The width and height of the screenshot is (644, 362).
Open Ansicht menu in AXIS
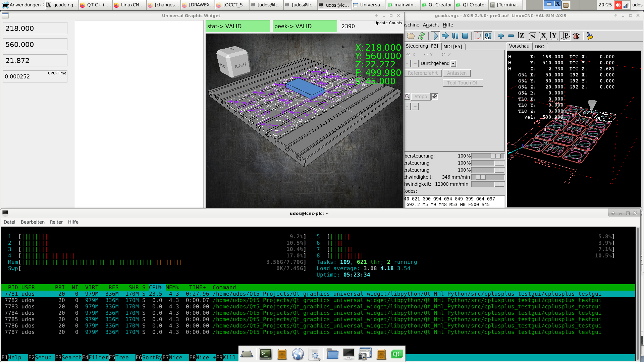click(x=431, y=25)
